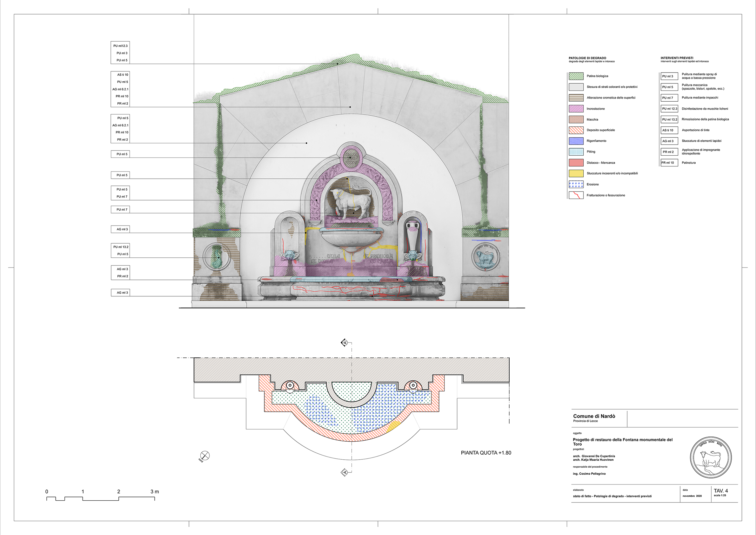Screen dimensions: 756x535
Task: Click the AS ti 10 code box in interventi legend
Action: pyautogui.click(x=669, y=130)
